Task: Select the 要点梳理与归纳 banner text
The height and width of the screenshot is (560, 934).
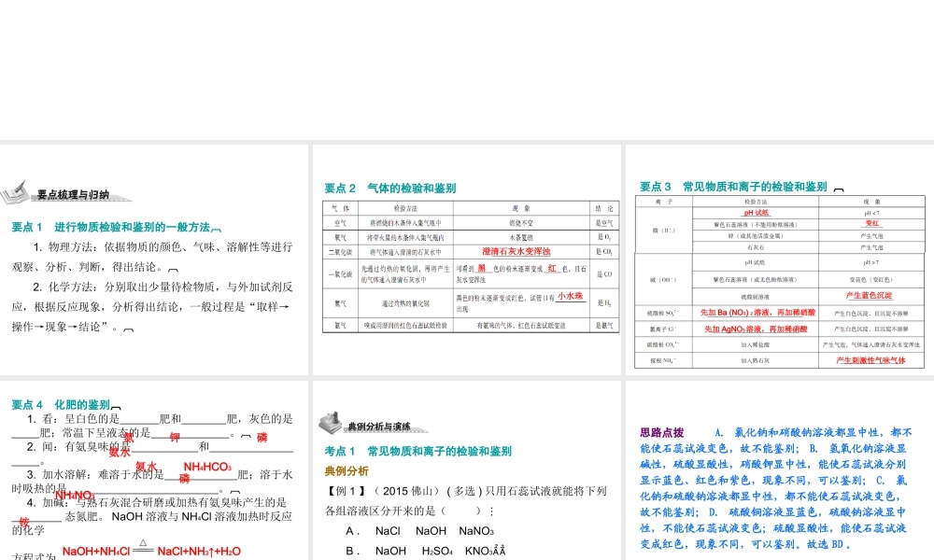Action: click(x=73, y=195)
